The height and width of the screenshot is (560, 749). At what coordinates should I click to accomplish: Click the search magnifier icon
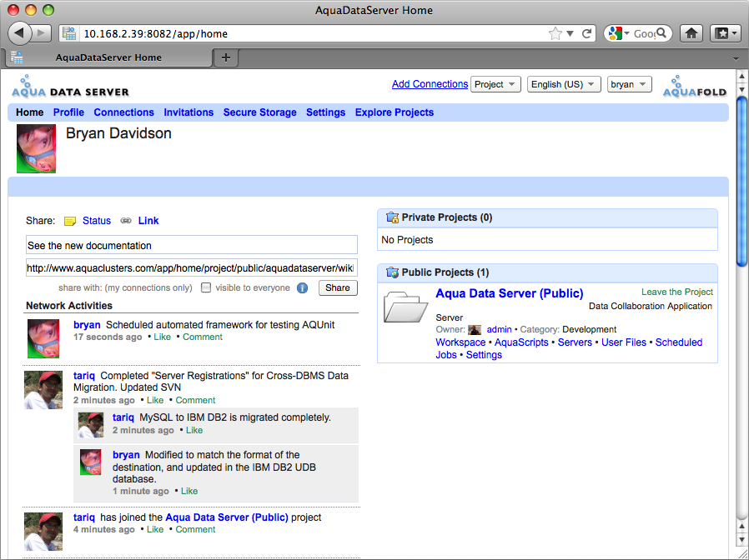coord(661,33)
